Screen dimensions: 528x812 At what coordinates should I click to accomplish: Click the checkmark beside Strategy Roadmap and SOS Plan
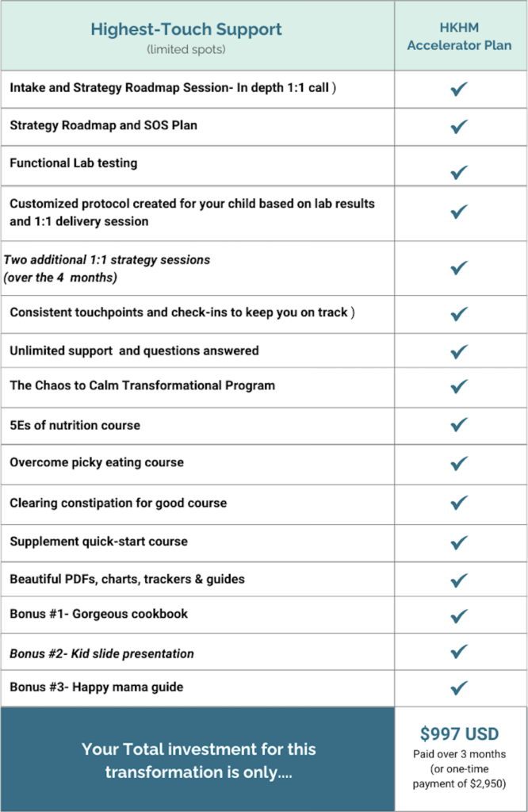tap(459, 127)
